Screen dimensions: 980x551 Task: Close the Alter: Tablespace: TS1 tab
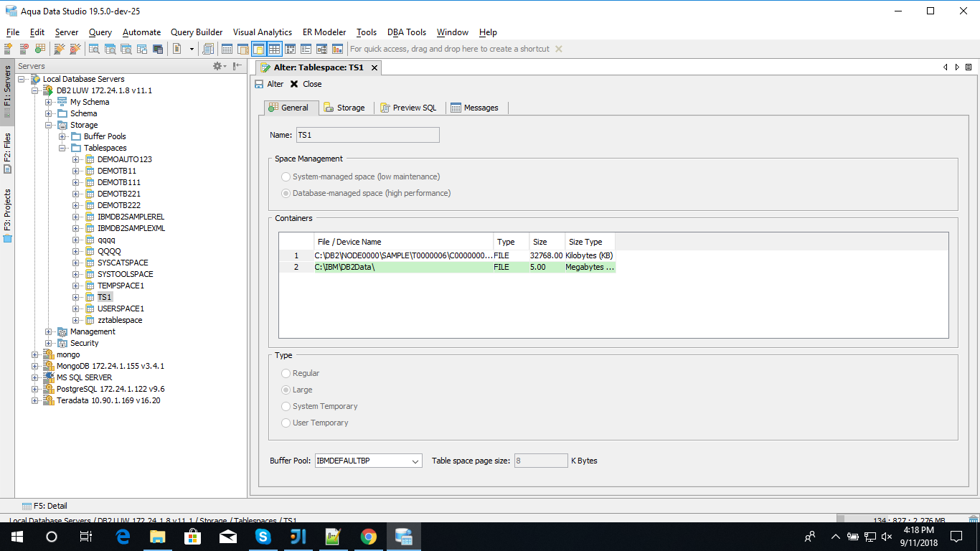click(374, 67)
